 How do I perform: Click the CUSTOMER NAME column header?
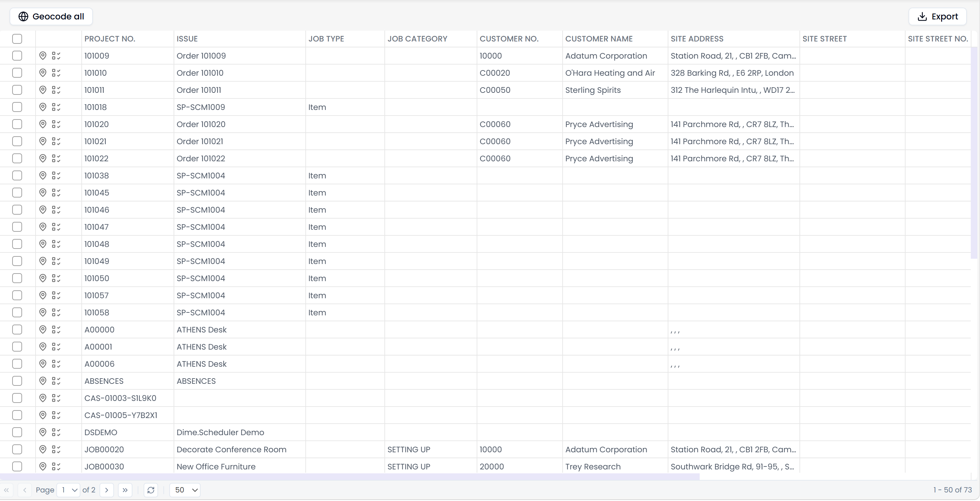[x=599, y=39]
